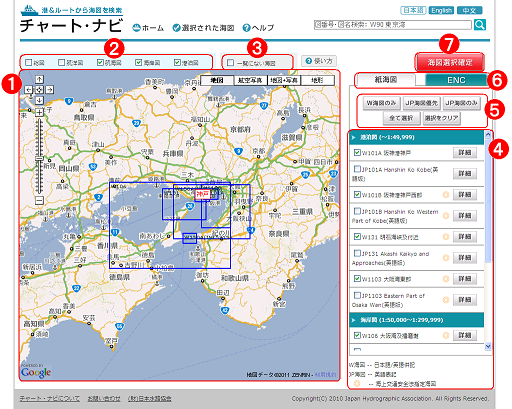Click route 28 shield on Awaji island

pos(190,206)
